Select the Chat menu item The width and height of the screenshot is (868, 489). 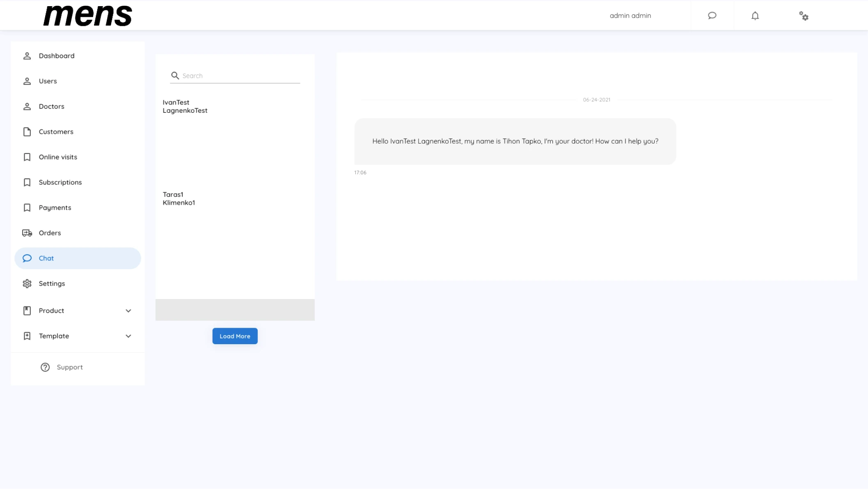(78, 258)
